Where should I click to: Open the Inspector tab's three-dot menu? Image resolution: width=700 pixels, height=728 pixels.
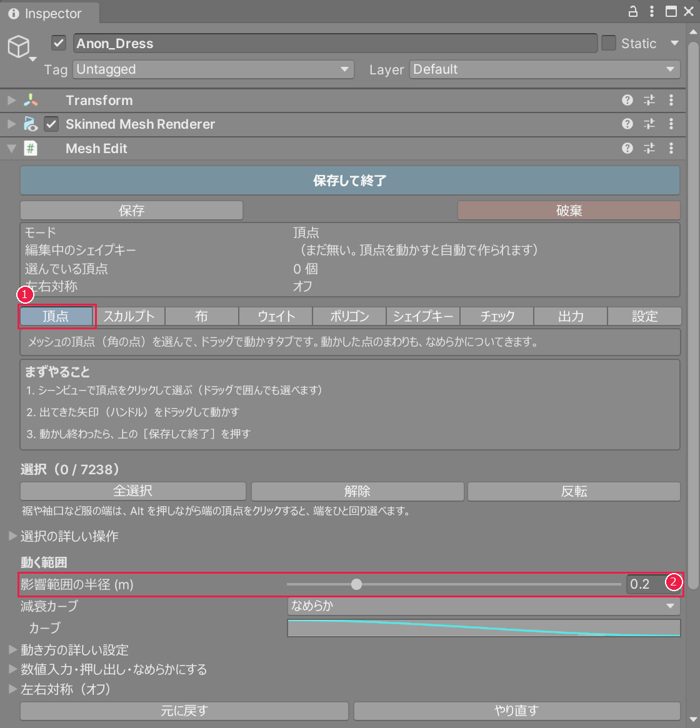pos(652,12)
